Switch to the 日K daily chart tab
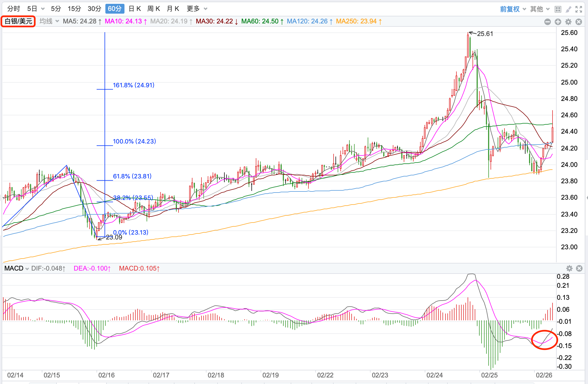 coord(135,9)
